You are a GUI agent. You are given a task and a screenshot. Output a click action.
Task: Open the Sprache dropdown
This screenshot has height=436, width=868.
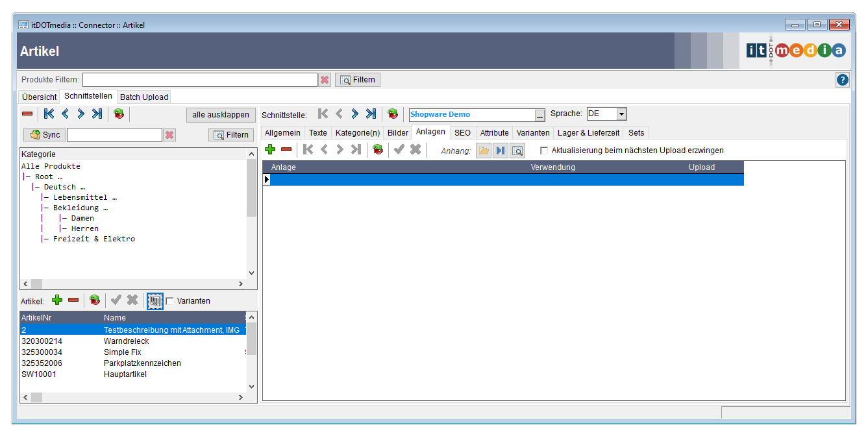coord(621,114)
